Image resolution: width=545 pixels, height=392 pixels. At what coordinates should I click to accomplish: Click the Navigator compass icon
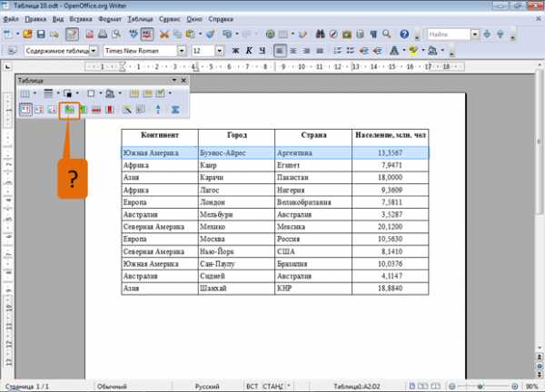coord(333,34)
